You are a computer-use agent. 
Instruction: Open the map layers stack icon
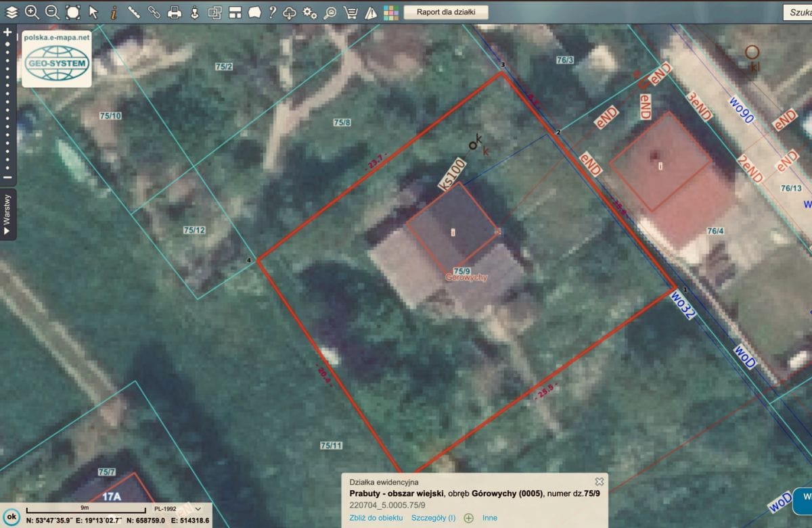(12, 11)
